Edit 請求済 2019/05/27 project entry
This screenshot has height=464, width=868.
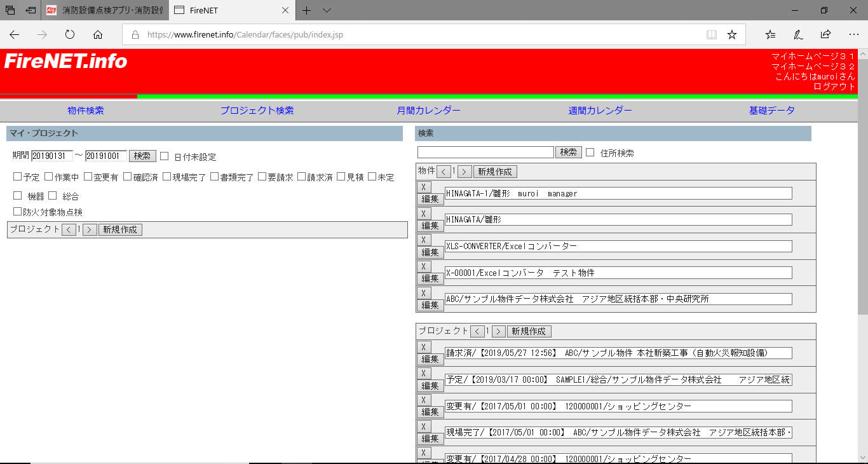tap(431, 359)
